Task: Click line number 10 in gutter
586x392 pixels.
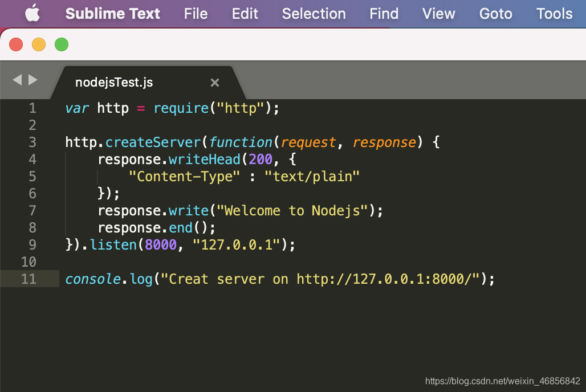Action: pyautogui.click(x=29, y=262)
